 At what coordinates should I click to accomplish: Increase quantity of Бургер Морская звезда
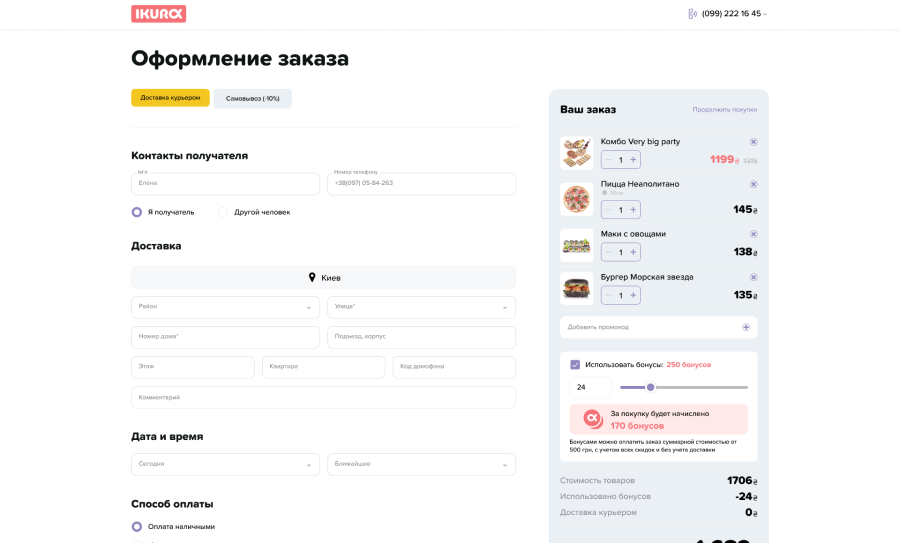point(633,295)
